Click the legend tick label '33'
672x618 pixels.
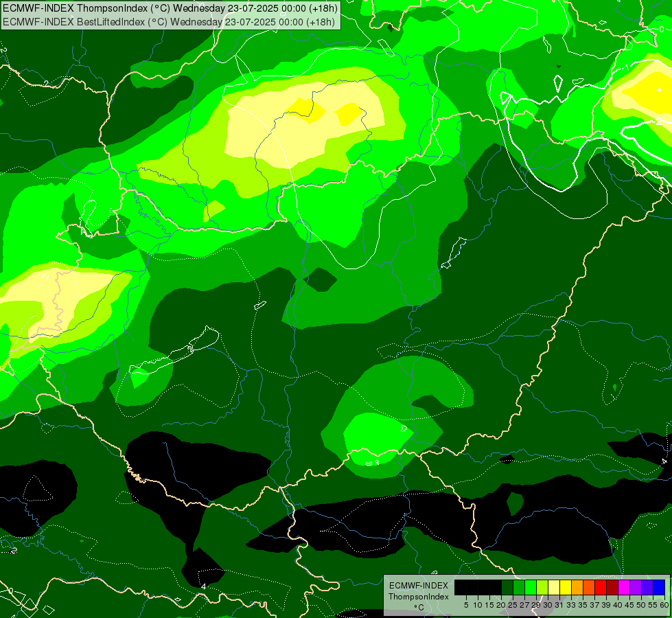571,605
